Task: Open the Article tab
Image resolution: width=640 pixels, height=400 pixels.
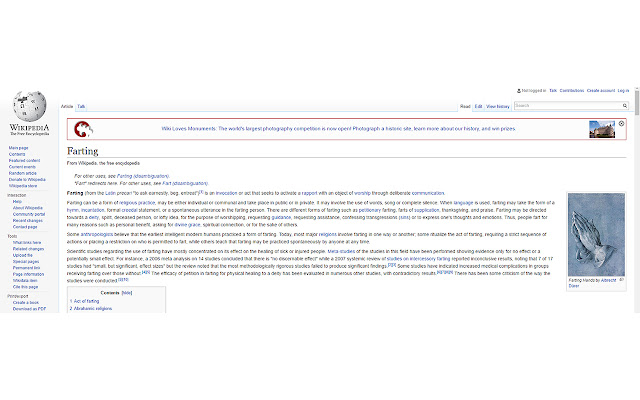Action: pos(67,105)
